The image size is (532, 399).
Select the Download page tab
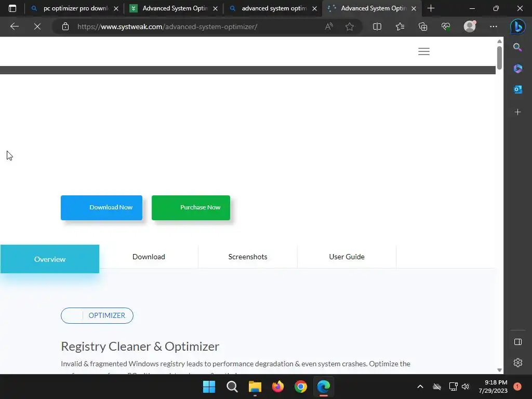pos(149,257)
